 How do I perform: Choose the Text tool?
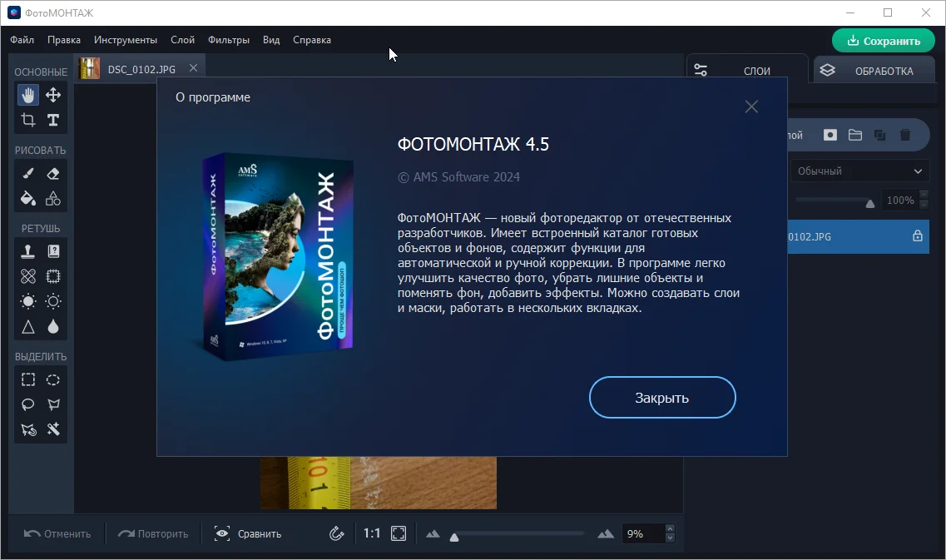point(53,120)
